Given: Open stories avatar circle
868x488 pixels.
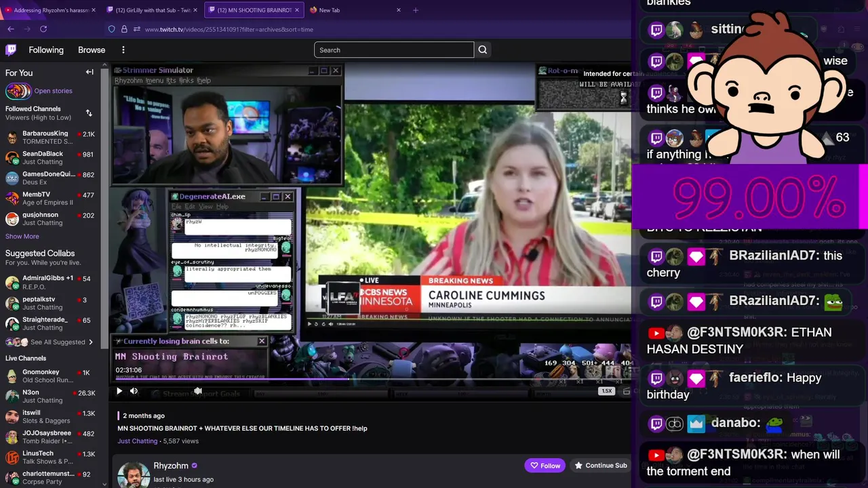Looking at the screenshot, I should (x=18, y=91).
